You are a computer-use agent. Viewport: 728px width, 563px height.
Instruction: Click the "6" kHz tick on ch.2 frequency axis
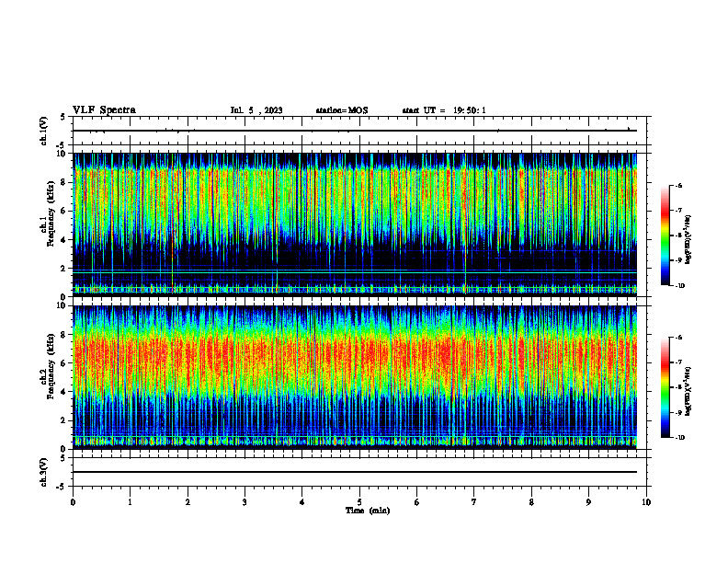(64, 363)
